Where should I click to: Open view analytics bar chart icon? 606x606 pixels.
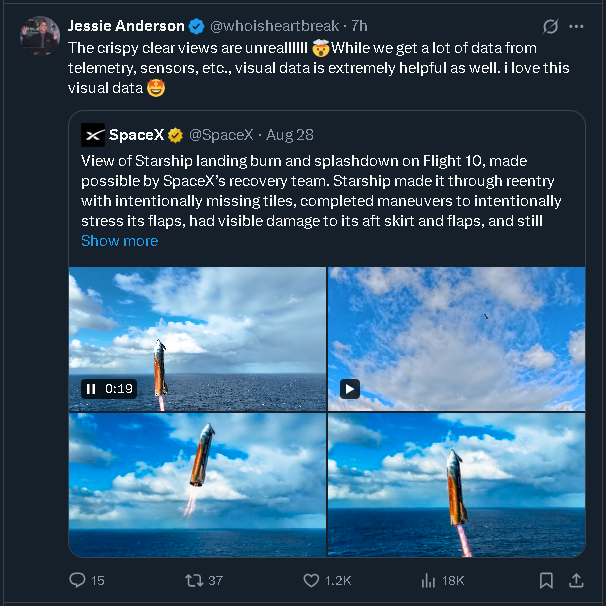(429, 580)
